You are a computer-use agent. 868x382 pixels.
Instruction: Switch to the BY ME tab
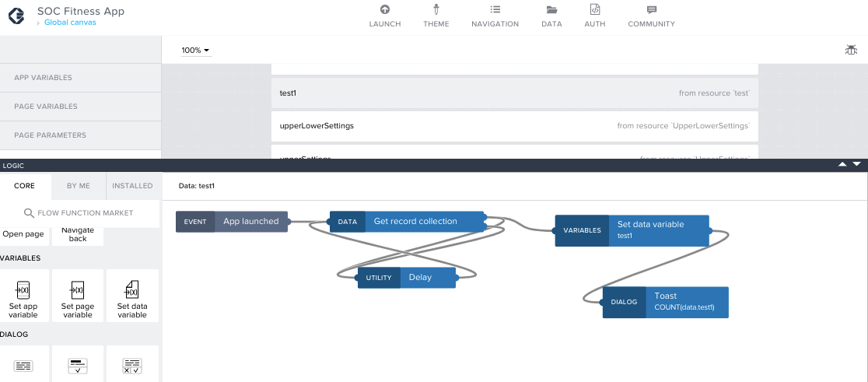(x=79, y=186)
